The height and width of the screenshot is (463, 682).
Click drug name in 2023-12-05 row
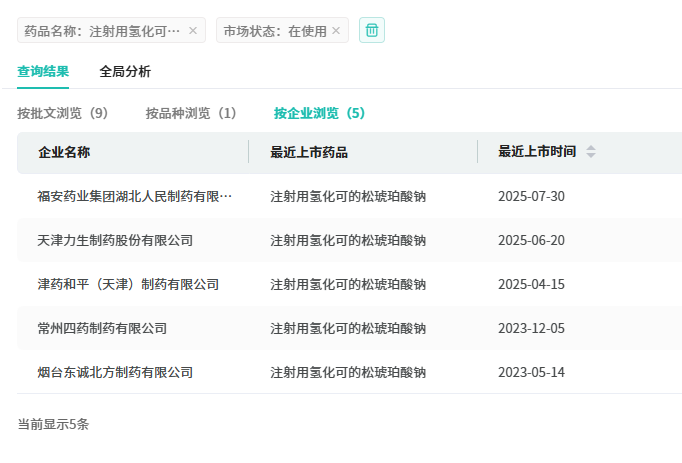348,328
